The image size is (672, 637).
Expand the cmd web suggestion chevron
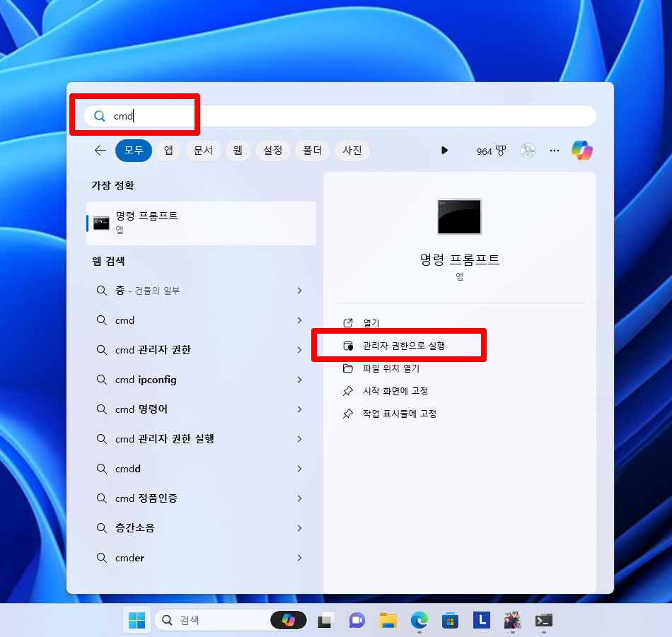(x=300, y=320)
